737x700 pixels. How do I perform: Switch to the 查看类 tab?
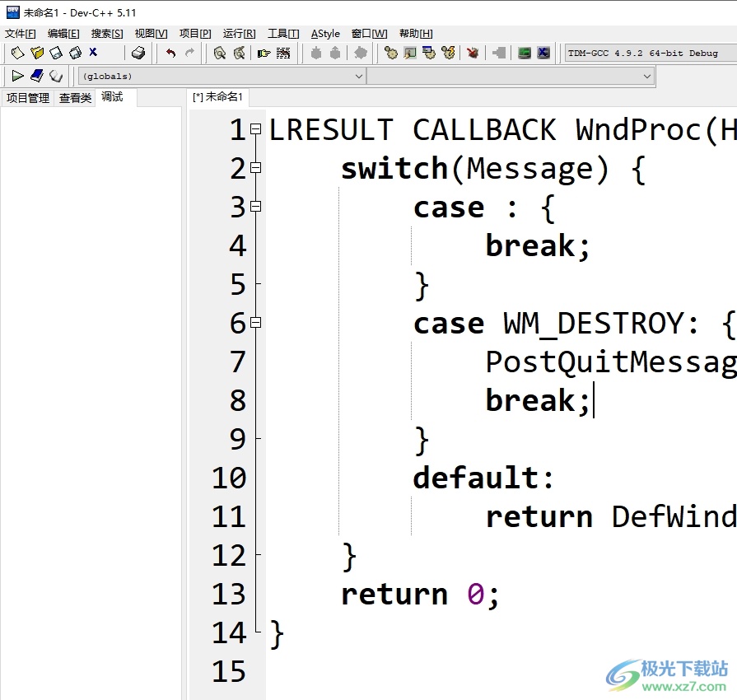75,98
